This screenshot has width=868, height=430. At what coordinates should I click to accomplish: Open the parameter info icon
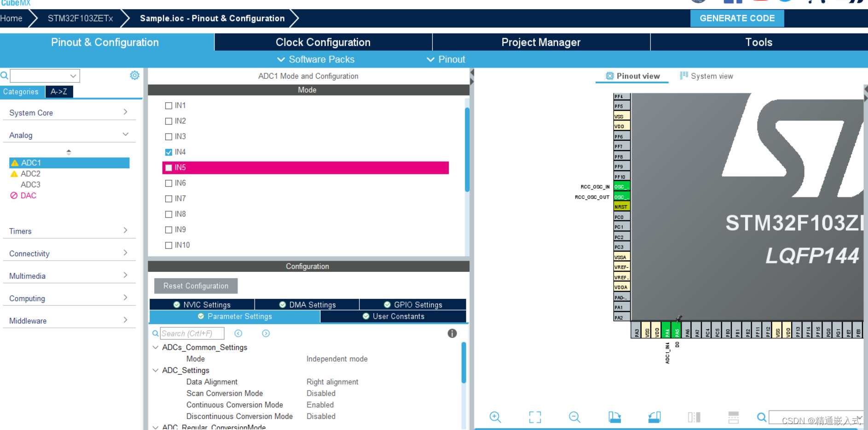click(x=452, y=333)
